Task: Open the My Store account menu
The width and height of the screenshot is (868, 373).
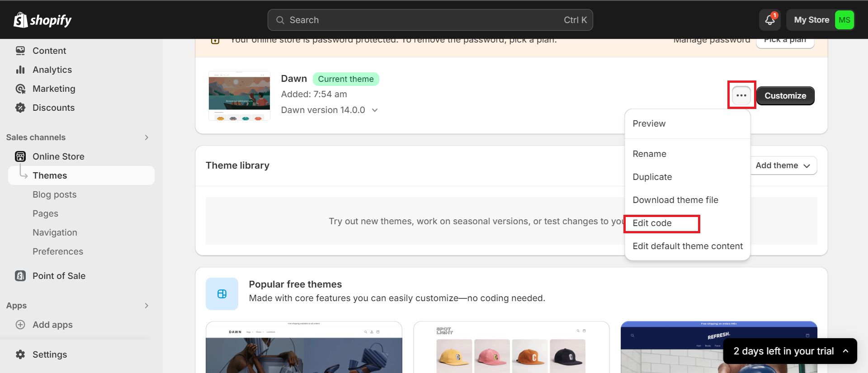Action: (821, 20)
